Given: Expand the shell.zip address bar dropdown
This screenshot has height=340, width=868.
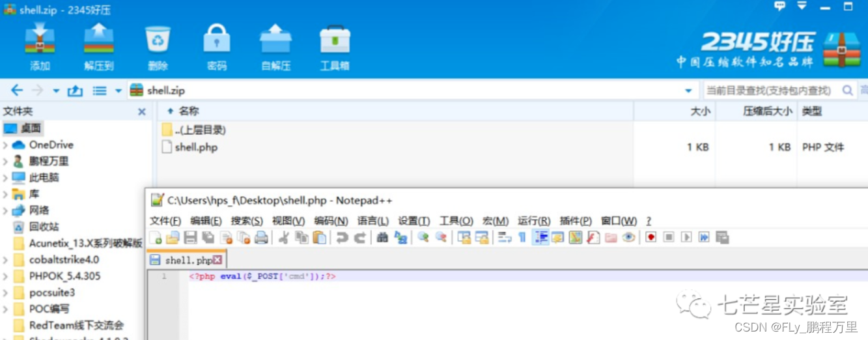Looking at the screenshot, I should click(688, 91).
